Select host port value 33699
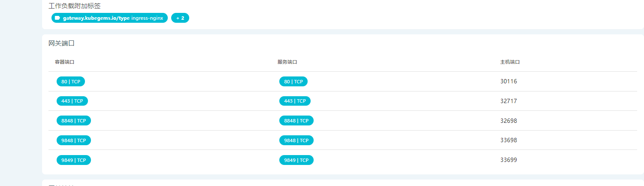 pos(508,160)
